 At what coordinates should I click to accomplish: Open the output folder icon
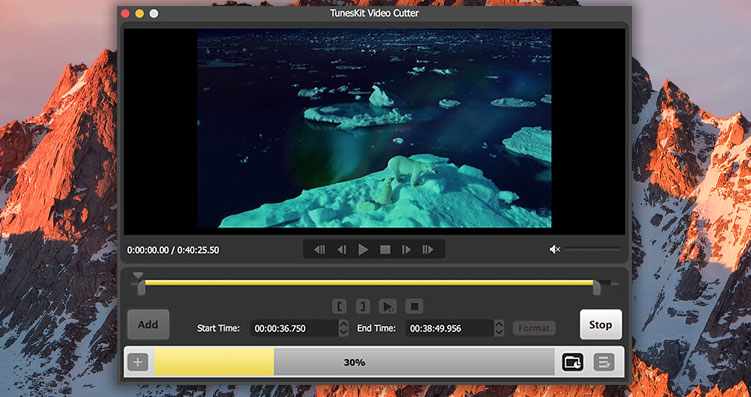click(x=572, y=362)
